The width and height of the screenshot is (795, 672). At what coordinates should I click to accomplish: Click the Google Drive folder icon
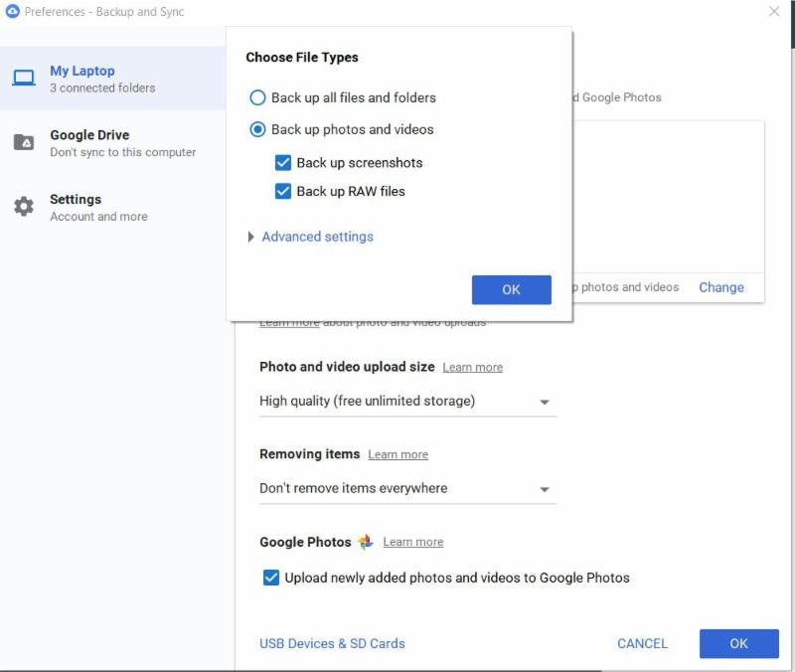(24, 143)
